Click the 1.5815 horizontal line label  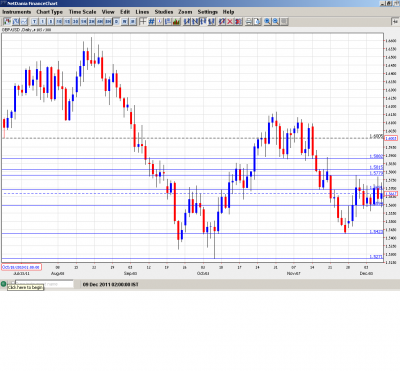pos(376,167)
